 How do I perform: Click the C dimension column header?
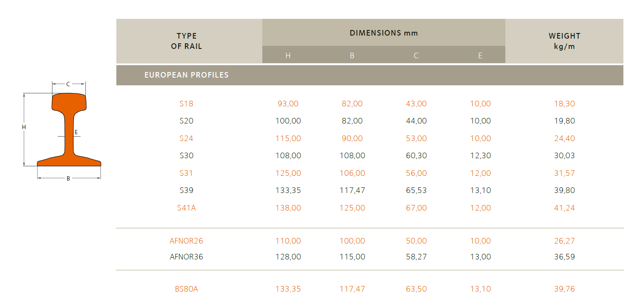tap(416, 56)
